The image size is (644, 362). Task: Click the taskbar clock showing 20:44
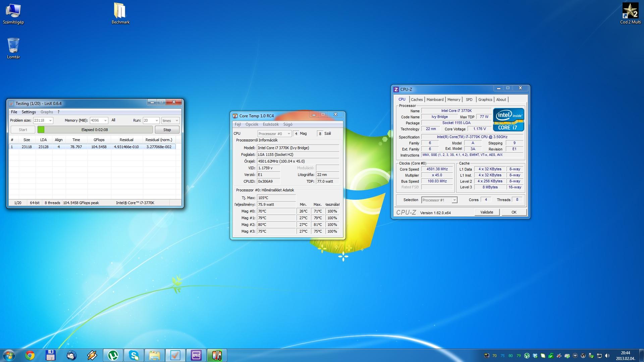pyautogui.click(x=625, y=356)
